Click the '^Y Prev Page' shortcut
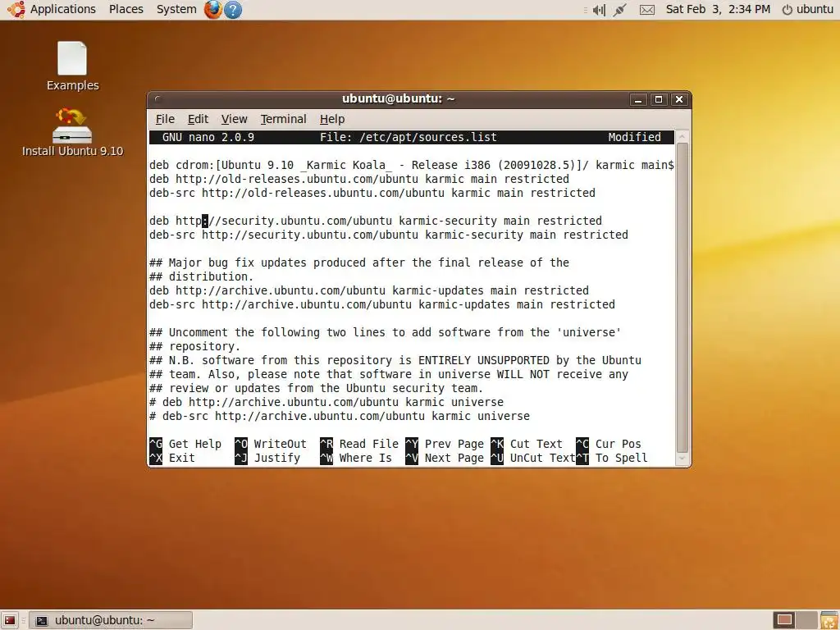 (445, 444)
